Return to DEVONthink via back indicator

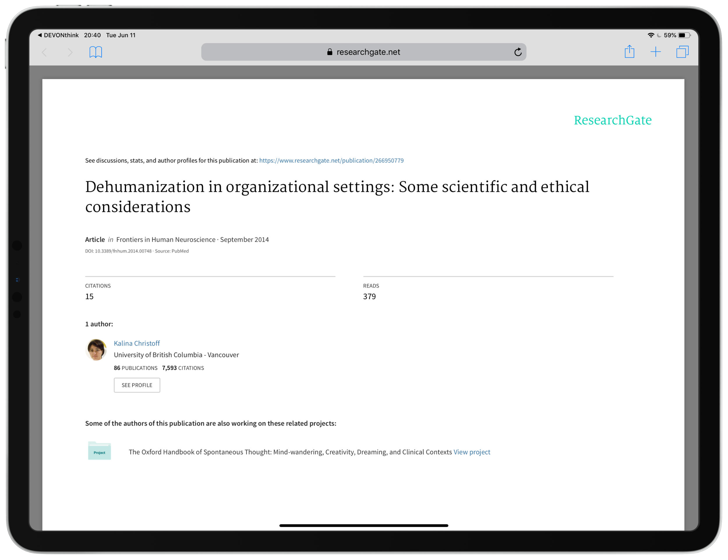click(58, 35)
